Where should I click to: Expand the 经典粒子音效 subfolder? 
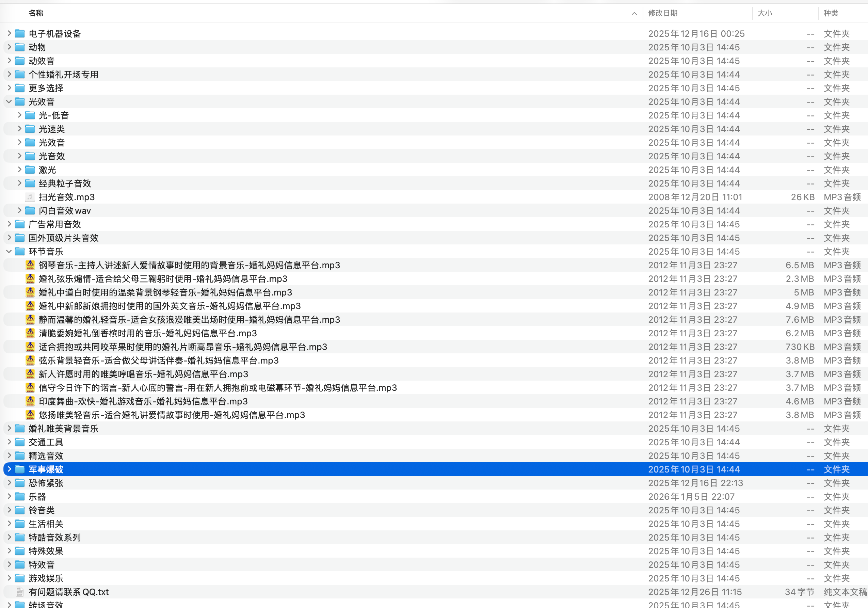point(19,183)
